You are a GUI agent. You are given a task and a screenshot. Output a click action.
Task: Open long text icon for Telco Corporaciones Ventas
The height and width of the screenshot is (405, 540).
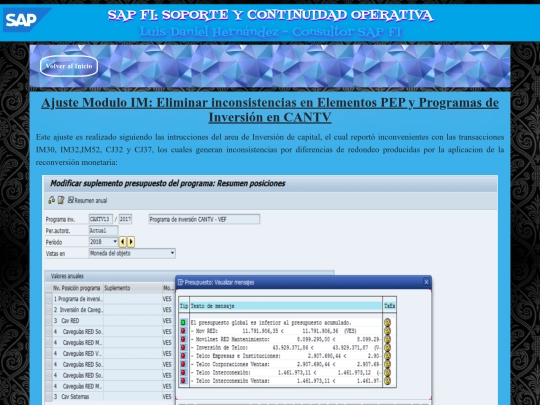tap(387, 364)
